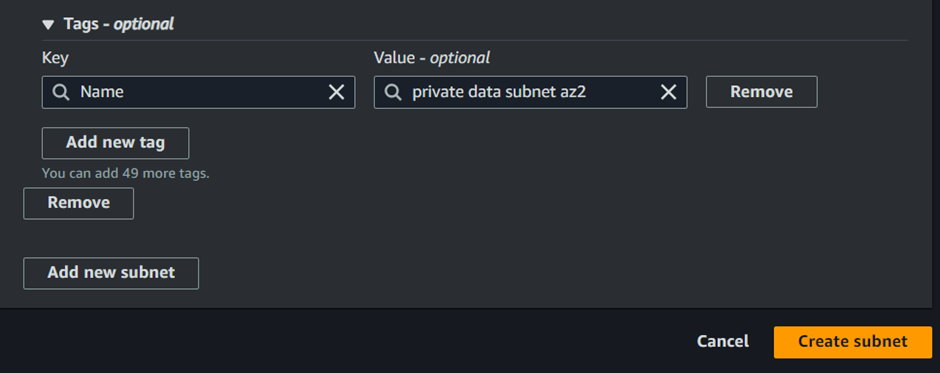Focus the Key input field

(x=198, y=92)
